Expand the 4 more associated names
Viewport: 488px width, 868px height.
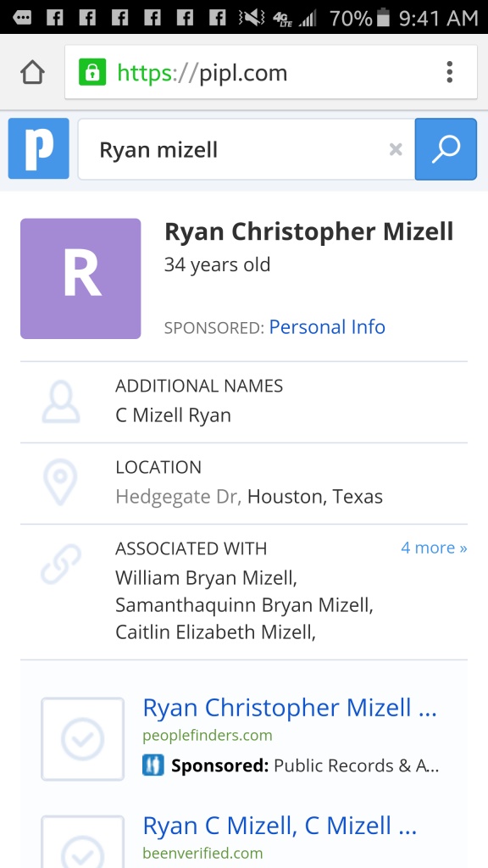434,548
